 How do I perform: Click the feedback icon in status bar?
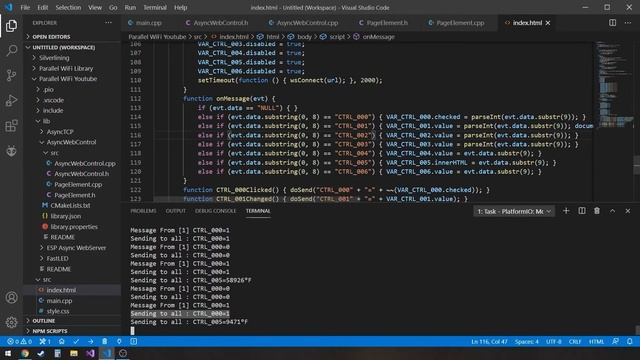[x=615, y=341]
